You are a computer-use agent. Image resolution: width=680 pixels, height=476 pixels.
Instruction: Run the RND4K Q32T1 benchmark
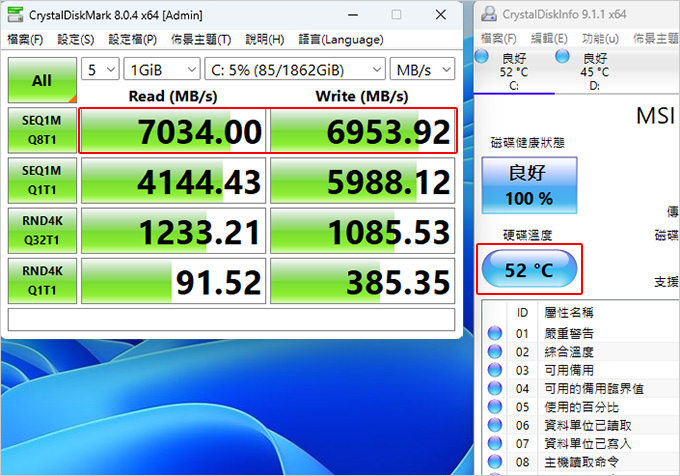42,231
